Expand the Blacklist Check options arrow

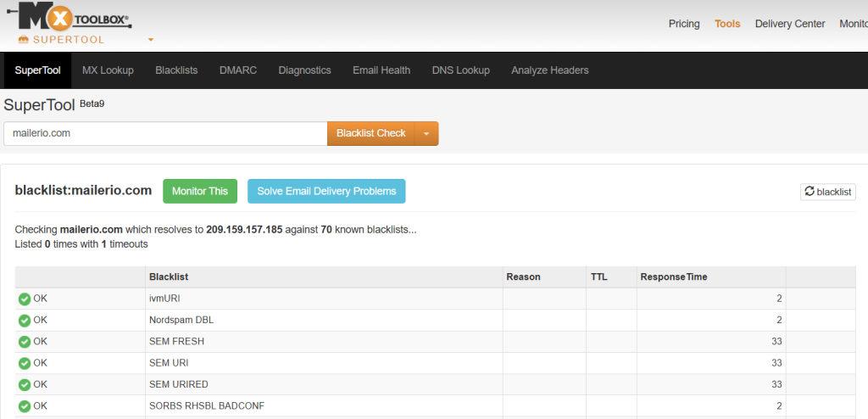click(426, 134)
